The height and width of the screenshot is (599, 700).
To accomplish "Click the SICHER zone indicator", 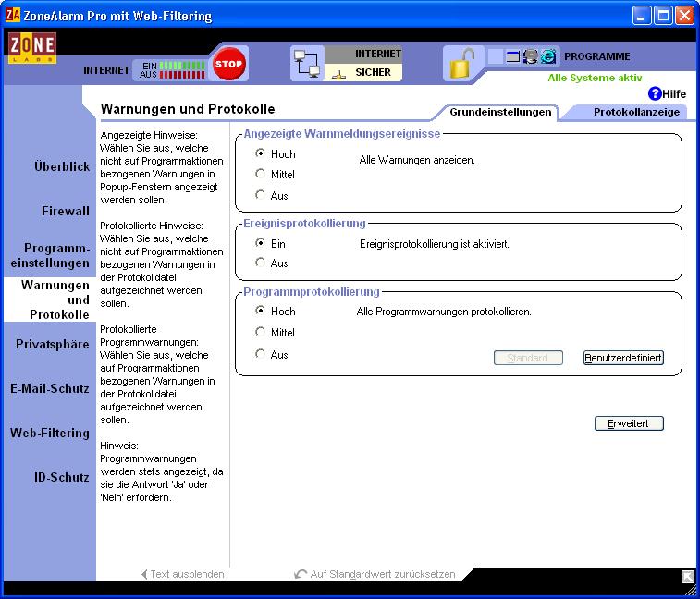I will tap(363, 72).
